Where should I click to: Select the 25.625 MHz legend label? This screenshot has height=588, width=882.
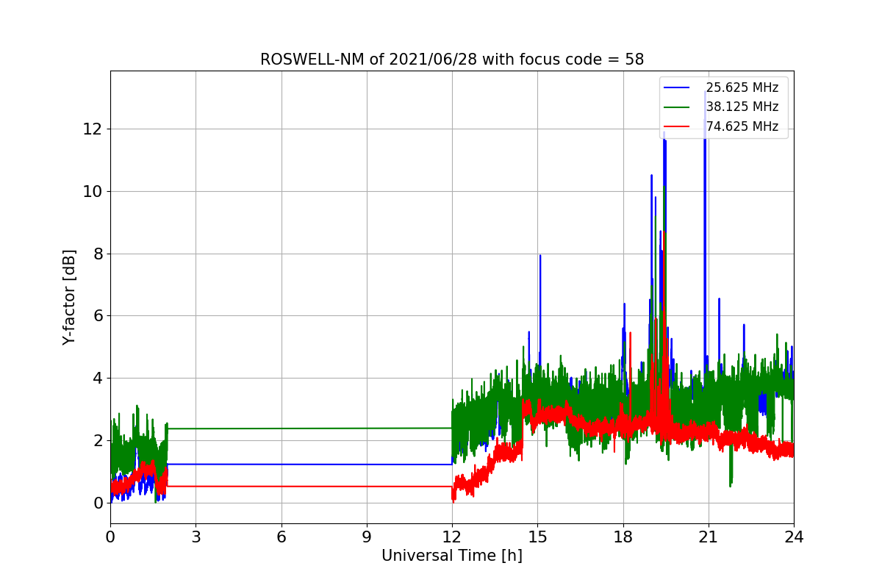pos(742,87)
